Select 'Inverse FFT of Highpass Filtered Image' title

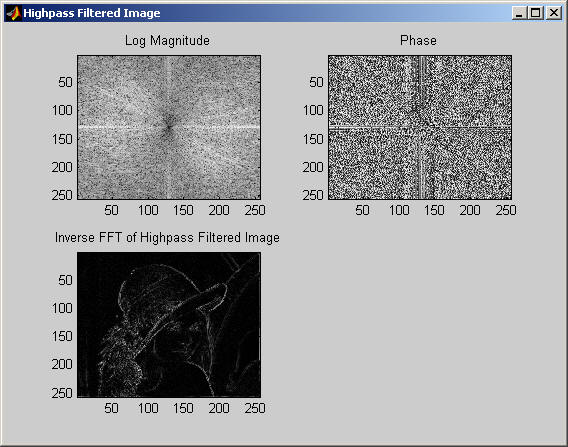(x=167, y=238)
